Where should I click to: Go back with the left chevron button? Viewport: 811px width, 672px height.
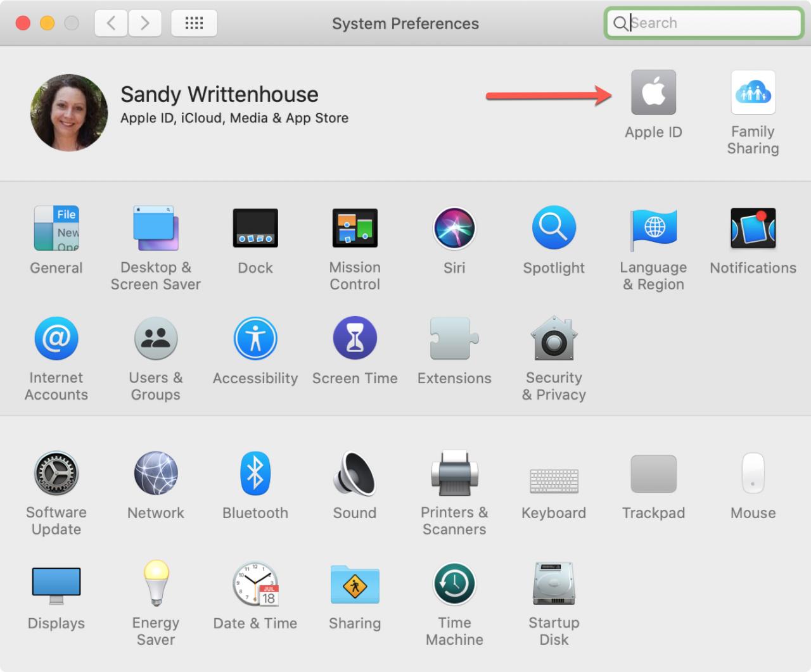point(111,23)
